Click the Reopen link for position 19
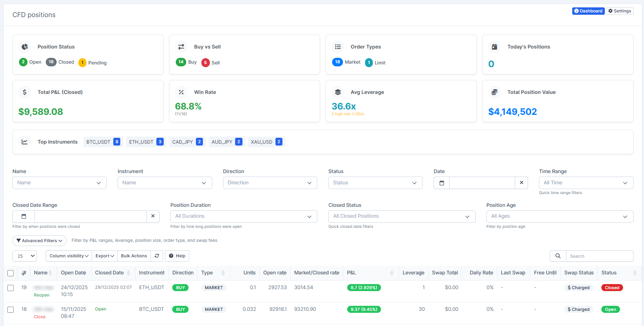644x326 pixels. 42,295
